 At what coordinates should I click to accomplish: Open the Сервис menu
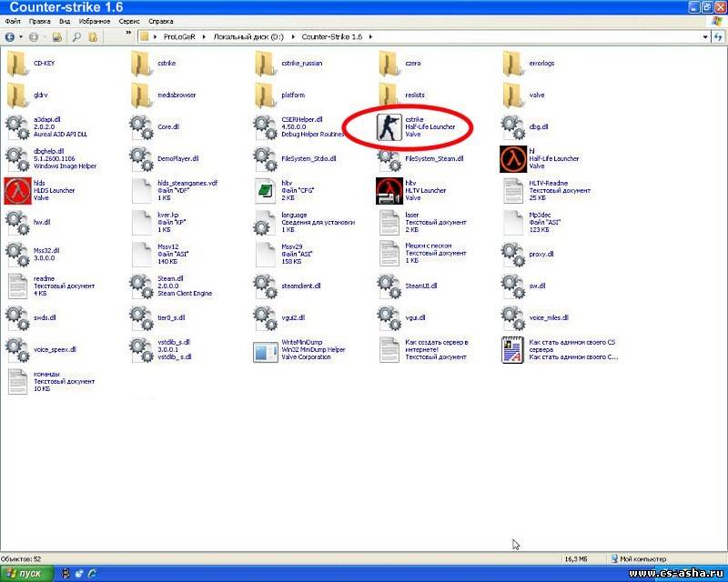pyautogui.click(x=129, y=20)
